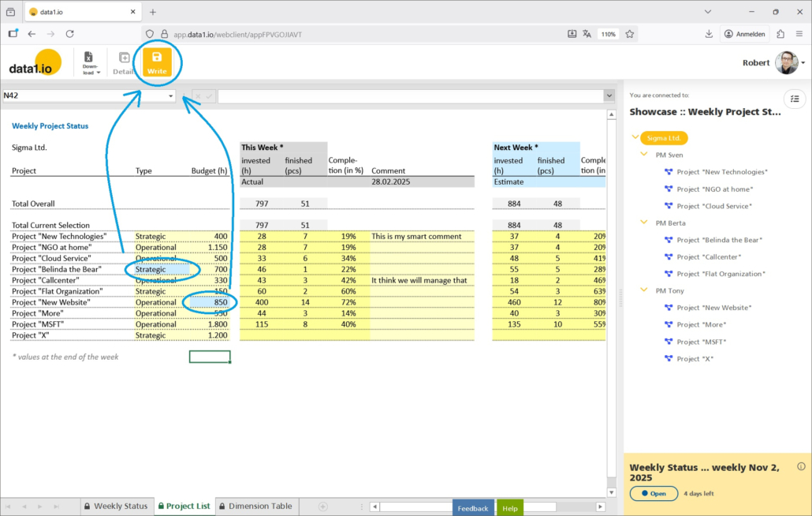Click the checklist icon in side panel

pos(794,99)
